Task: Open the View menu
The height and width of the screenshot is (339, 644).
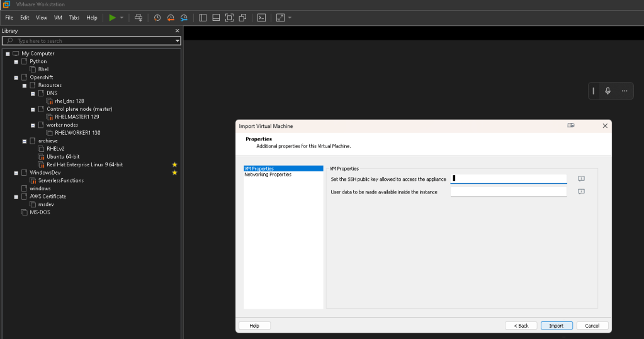Action: pyautogui.click(x=42, y=18)
